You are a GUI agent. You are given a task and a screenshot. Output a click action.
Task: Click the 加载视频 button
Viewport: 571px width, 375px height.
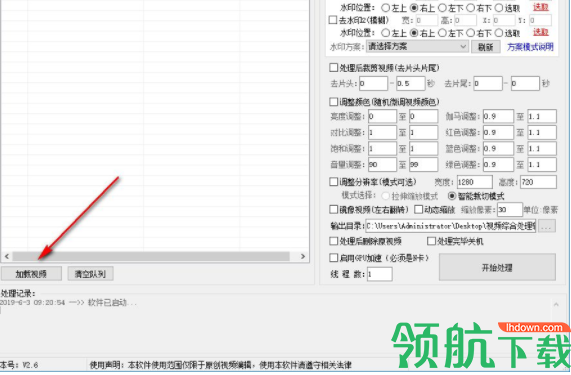coord(31,274)
